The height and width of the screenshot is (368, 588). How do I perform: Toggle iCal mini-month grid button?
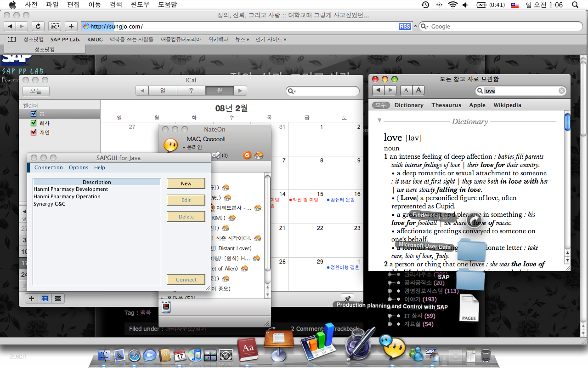[x=45, y=298]
